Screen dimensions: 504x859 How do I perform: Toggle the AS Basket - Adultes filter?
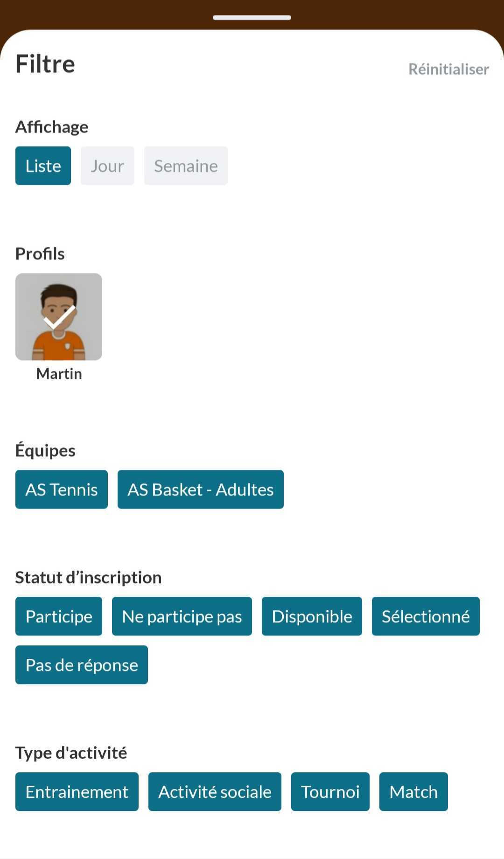(x=201, y=489)
